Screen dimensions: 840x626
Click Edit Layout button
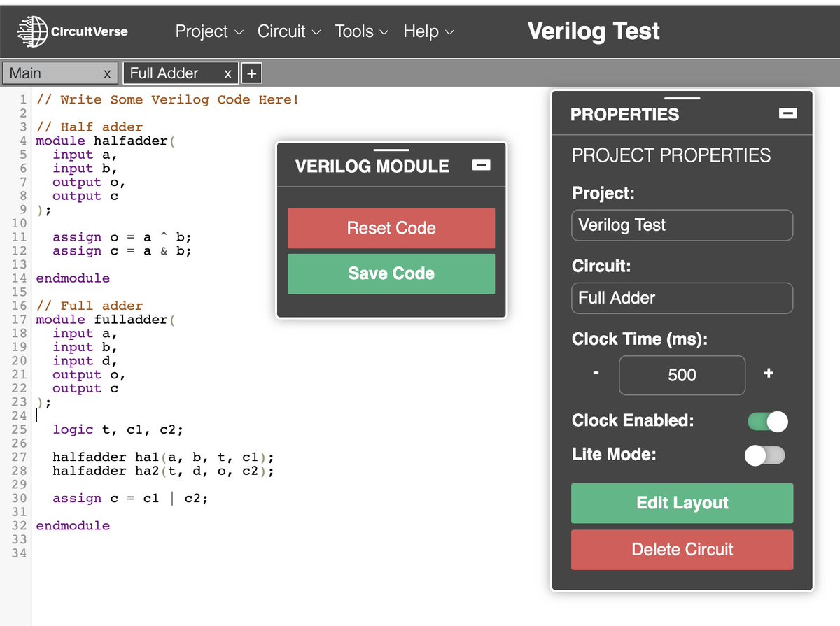682,503
